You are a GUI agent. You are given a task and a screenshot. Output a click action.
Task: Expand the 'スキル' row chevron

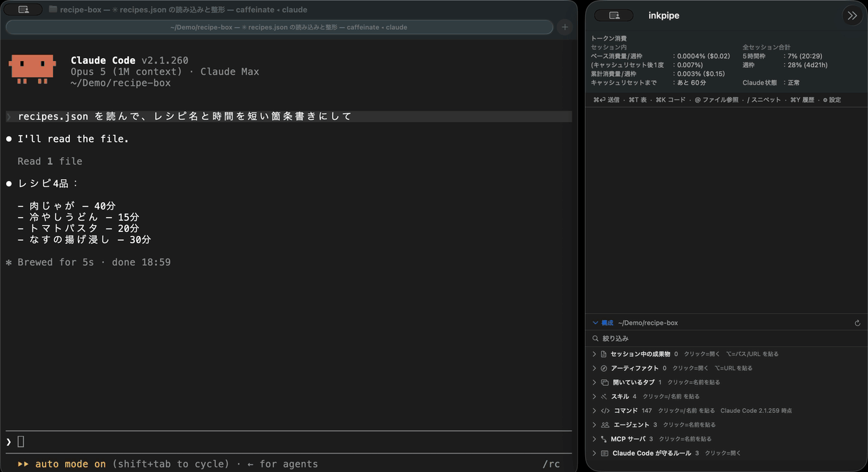point(595,397)
